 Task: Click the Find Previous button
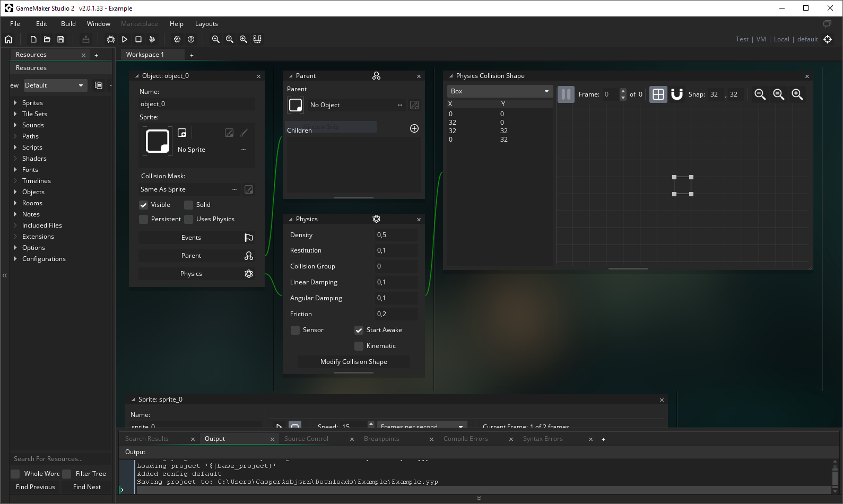click(36, 487)
